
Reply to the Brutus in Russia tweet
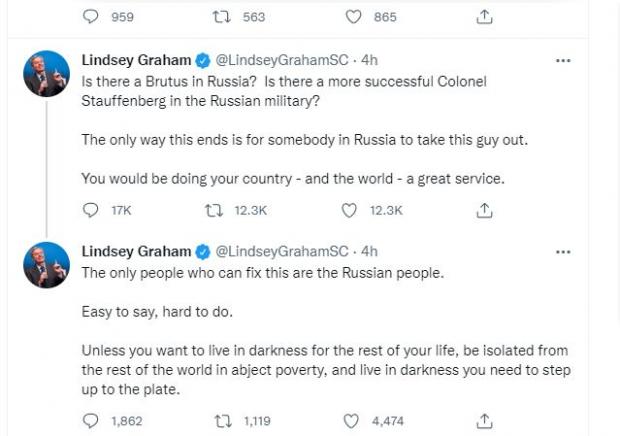[91, 210]
